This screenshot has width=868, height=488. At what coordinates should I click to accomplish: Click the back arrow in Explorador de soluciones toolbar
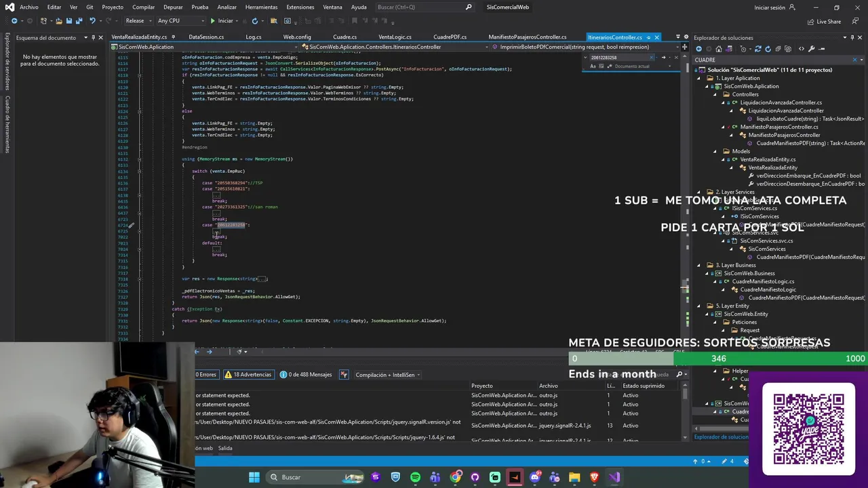[698, 49]
